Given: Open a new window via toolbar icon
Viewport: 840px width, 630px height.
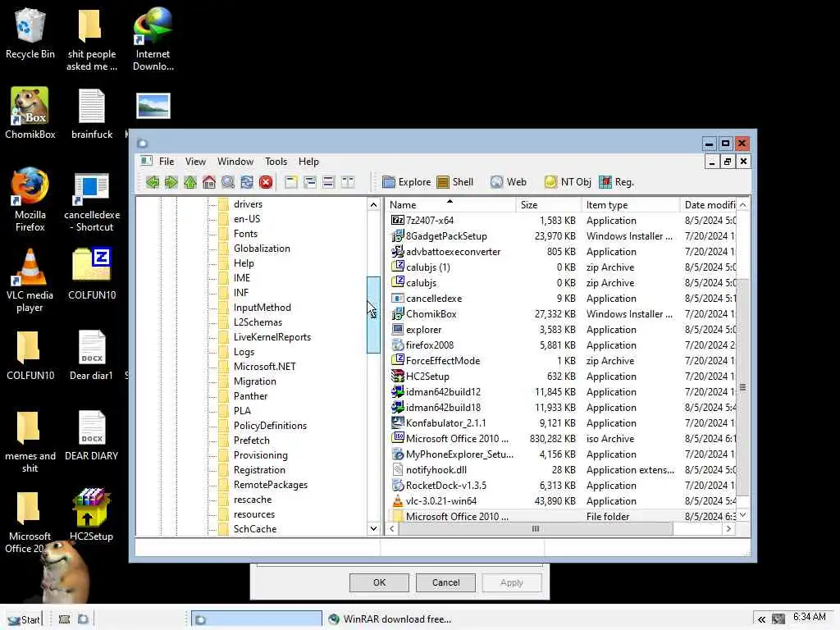Looking at the screenshot, I should click(291, 182).
